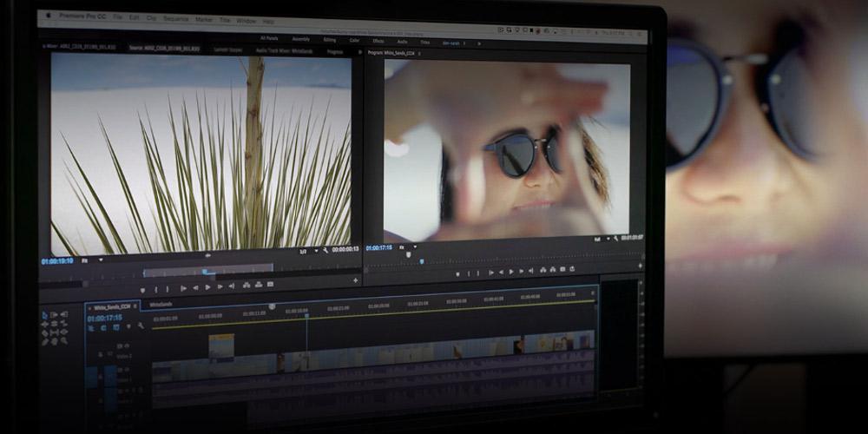868x434 pixels.
Task: Open Program monitor wrench settings
Action: (x=615, y=238)
